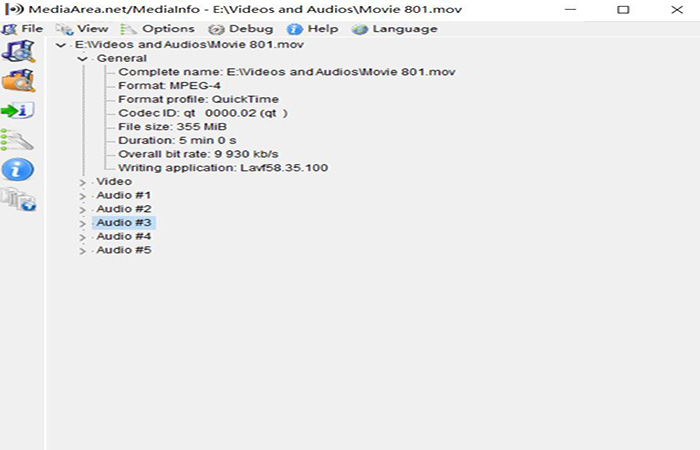
Task: Open the Debug menu
Action: [241, 29]
